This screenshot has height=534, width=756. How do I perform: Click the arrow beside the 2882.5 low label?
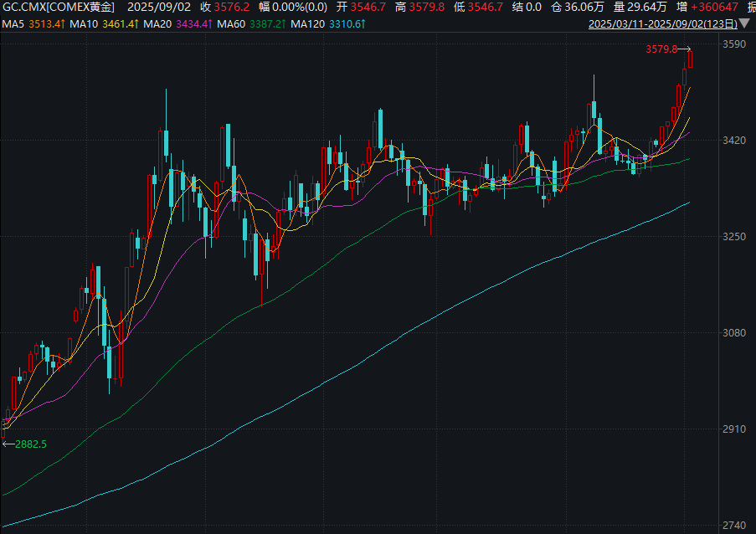click(x=8, y=444)
